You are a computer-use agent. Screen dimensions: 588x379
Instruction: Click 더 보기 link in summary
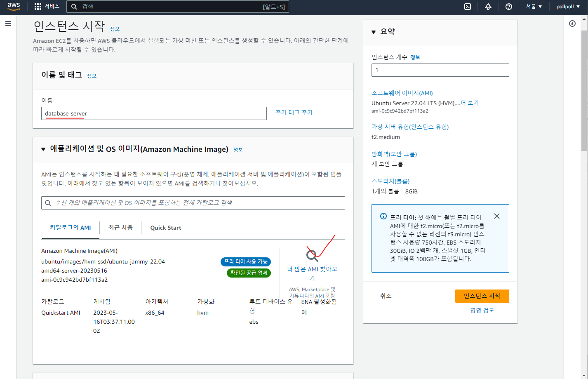point(470,103)
